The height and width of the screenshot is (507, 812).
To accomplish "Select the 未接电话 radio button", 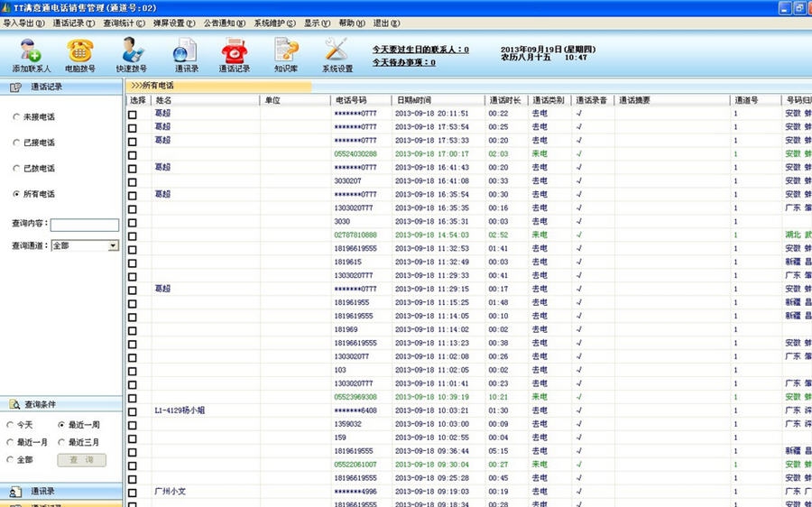I will pyautogui.click(x=15, y=117).
